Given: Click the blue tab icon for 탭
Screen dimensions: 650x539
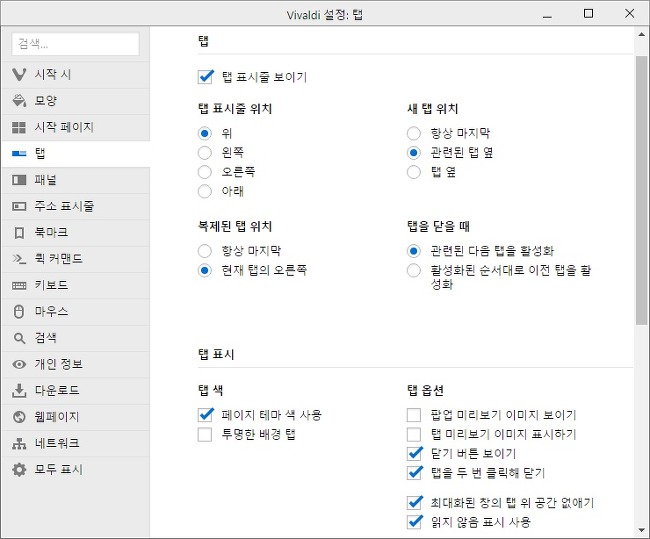Looking at the screenshot, I should click(19, 153).
